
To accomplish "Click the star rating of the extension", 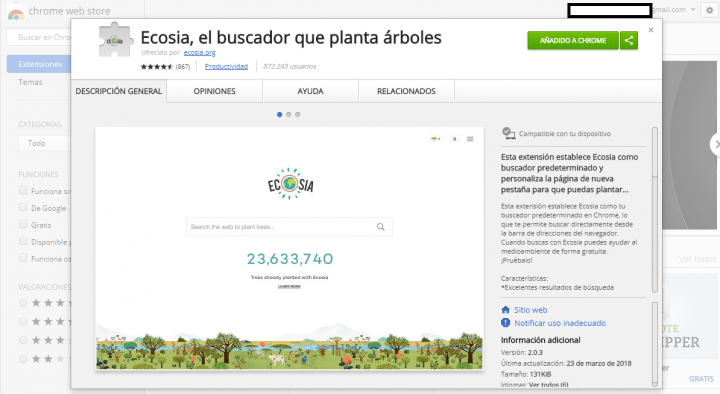I will [x=157, y=67].
